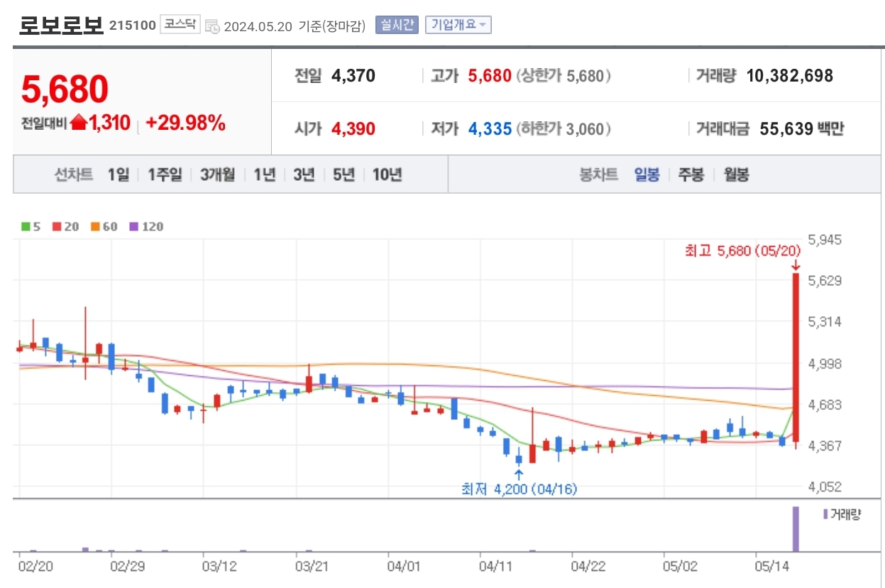Click the 전일 value 4,370
The image size is (885, 588).
353,76
